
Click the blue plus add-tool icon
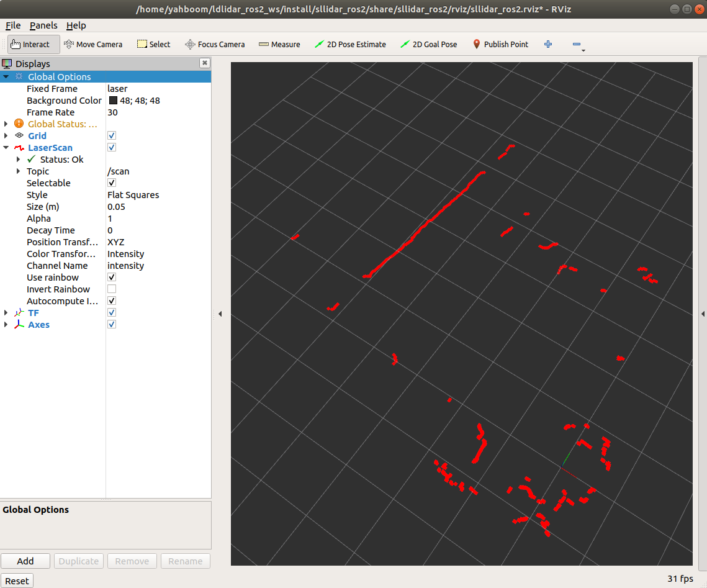(548, 44)
